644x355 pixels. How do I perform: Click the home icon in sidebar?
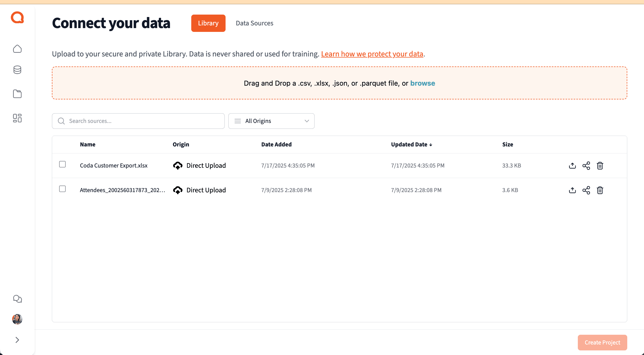point(17,49)
